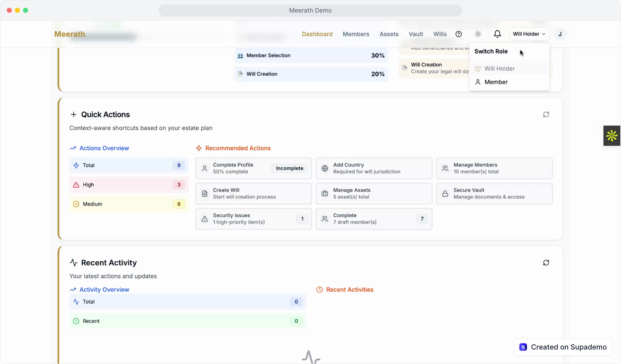
Task: Open the Complete draft members card
Action: 374,219
